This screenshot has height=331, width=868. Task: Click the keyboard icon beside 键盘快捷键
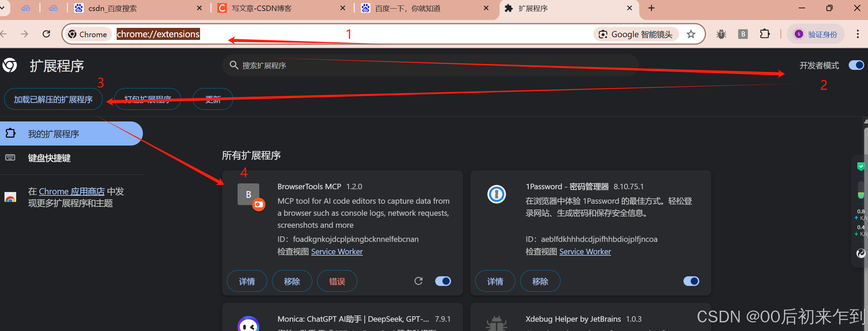10,158
